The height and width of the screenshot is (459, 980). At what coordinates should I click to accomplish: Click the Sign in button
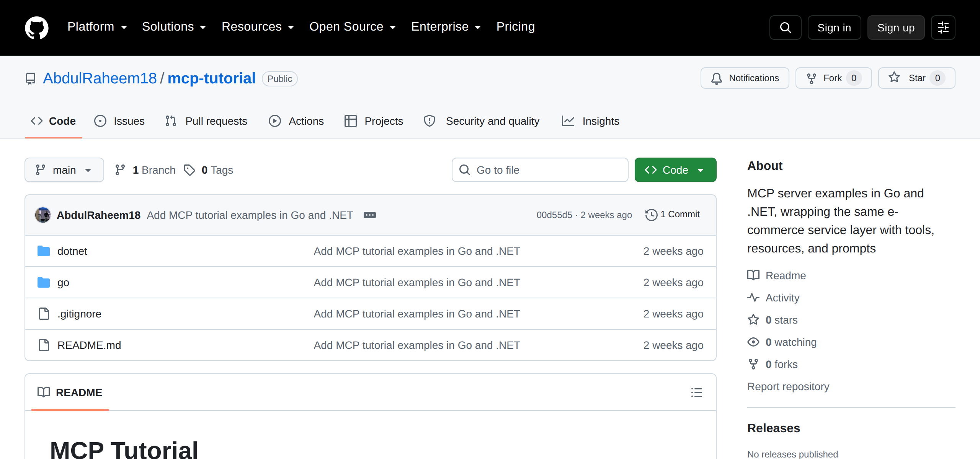(834, 28)
